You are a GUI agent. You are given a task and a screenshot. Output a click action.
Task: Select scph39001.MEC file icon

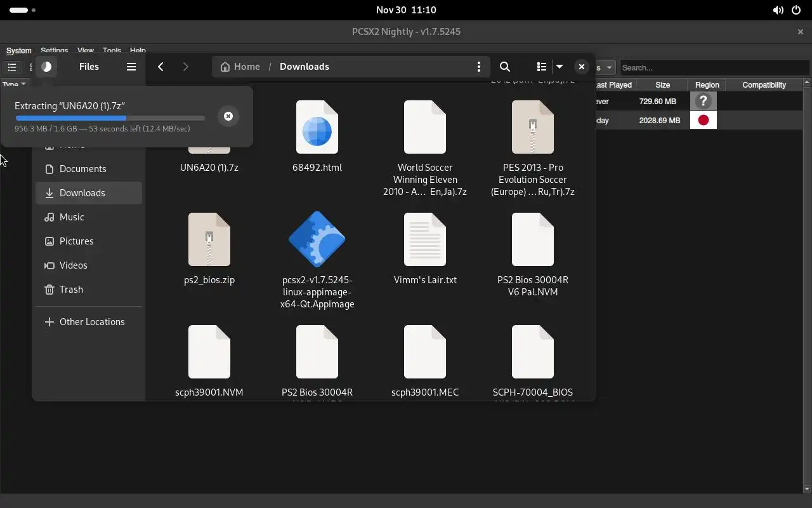click(425, 352)
